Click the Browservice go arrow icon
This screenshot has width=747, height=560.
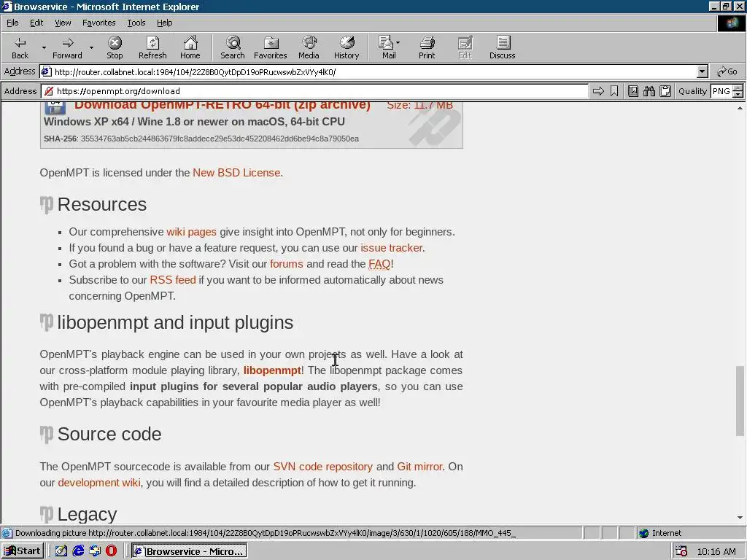click(598, 91)
